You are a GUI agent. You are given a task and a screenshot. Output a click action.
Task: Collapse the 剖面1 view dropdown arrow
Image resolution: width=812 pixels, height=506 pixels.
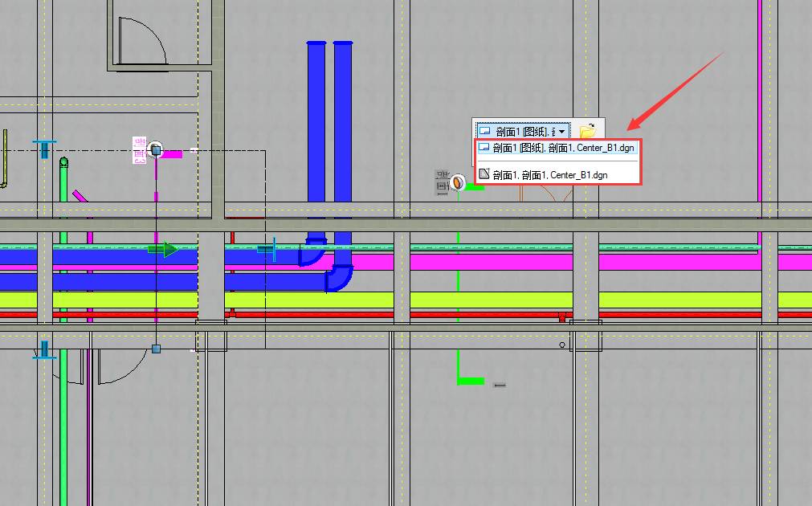point(563,131)
